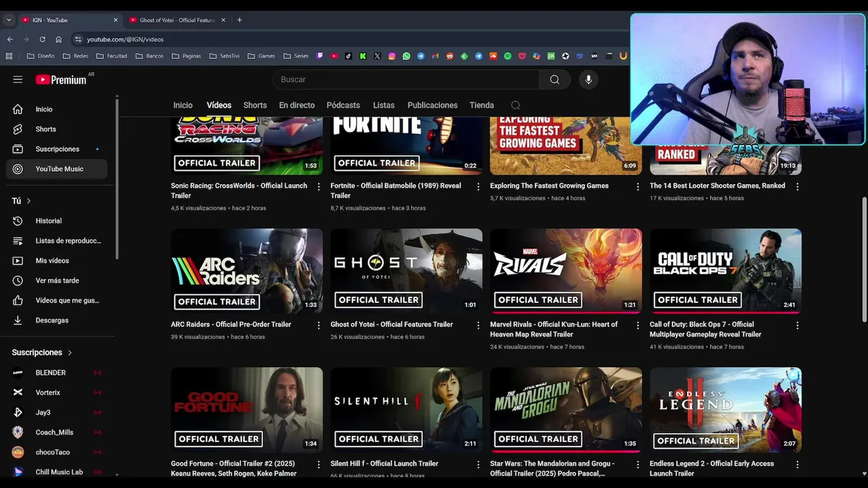Reload the page in the browser
This screenshot has width=868, height=488.
pyautogui.click(x=42, y=39)
